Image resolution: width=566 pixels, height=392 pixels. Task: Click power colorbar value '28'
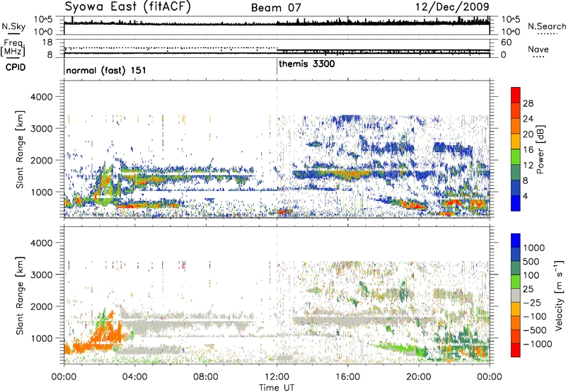(x=528, y=103)
